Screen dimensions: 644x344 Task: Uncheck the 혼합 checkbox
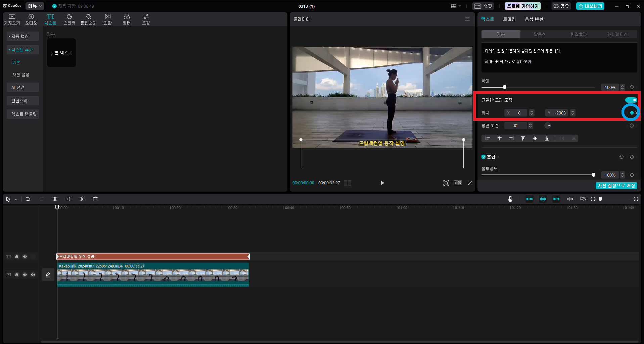(484, 157)
